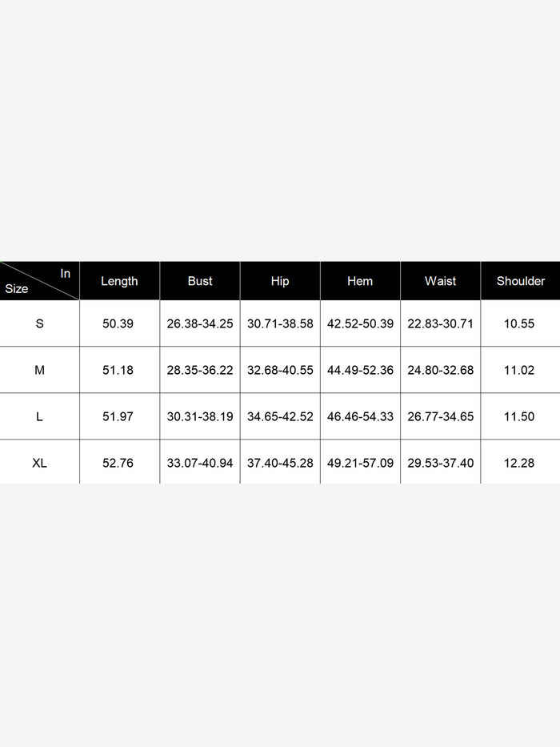Click hip range 34.65-42.52
This screenshot has width=560, height=747.
click(280, 416)
